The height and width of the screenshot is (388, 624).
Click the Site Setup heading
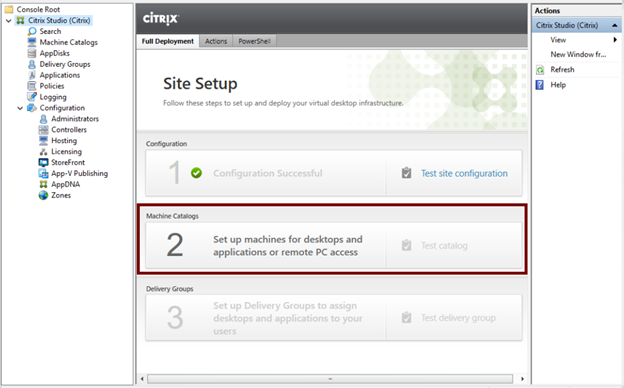(x=200, y=84)
